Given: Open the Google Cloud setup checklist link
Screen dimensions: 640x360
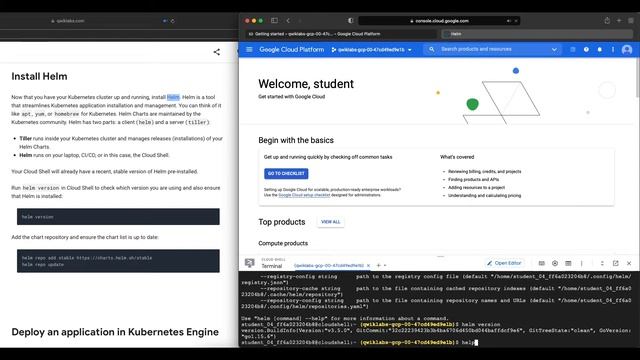Looking at the screenshot, I should [x=304, y=195].
